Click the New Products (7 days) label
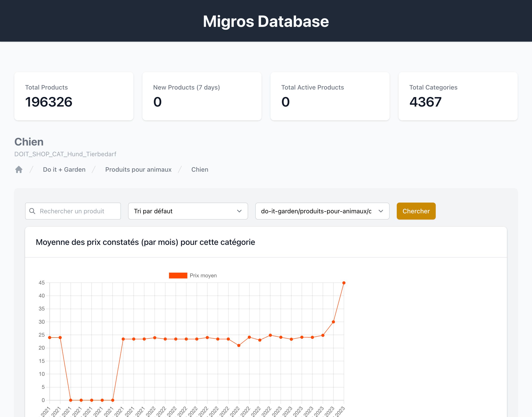 point(186,87)
